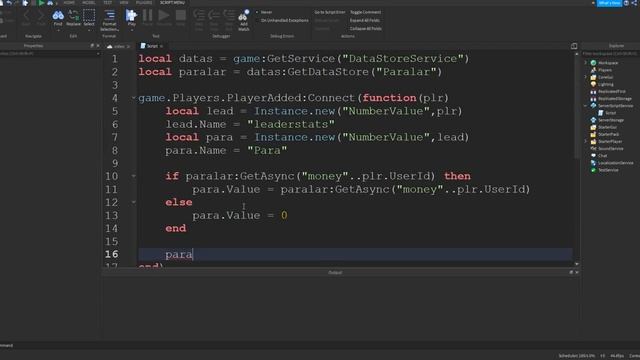Select the Script item under ServerScriptService

pyautogui.click(x=607, y=113)
